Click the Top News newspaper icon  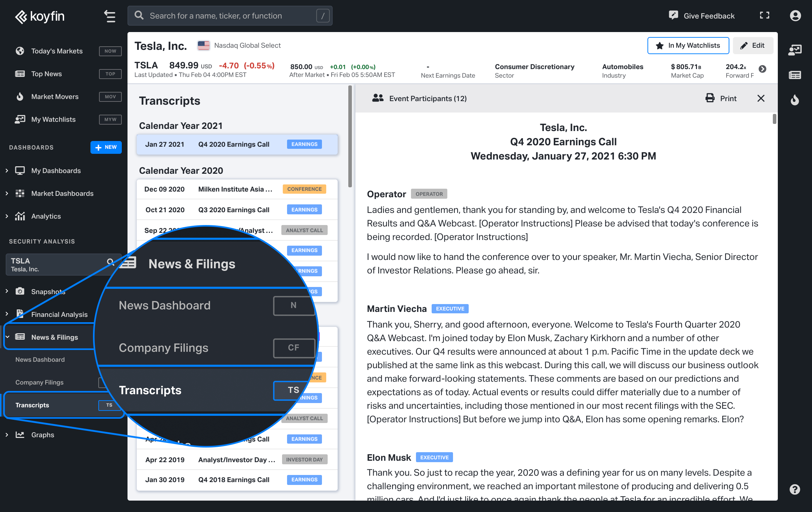point(20,74)
